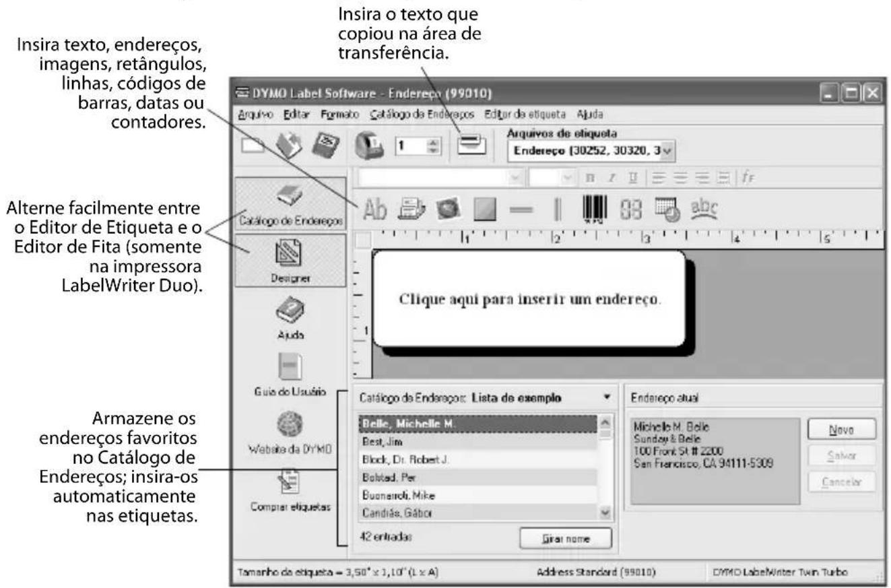Select Bolstad, Per in address list
Screen dimensions: 891x588
(477, 478)
